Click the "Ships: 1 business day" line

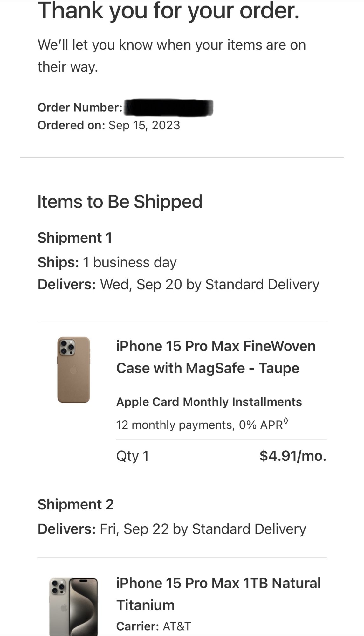107,262
